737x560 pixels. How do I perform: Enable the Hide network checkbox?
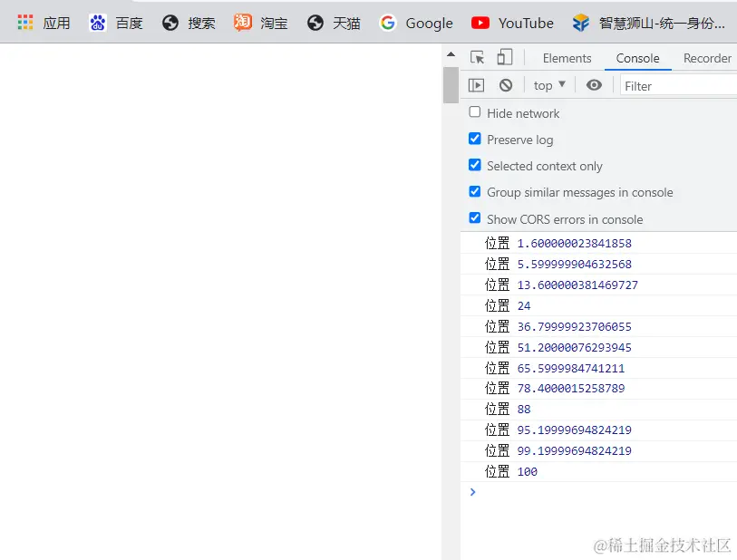coord(475,111)
